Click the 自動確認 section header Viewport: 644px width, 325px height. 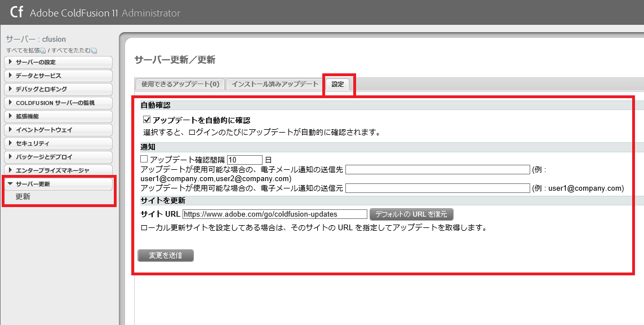[x=156, y=106]
